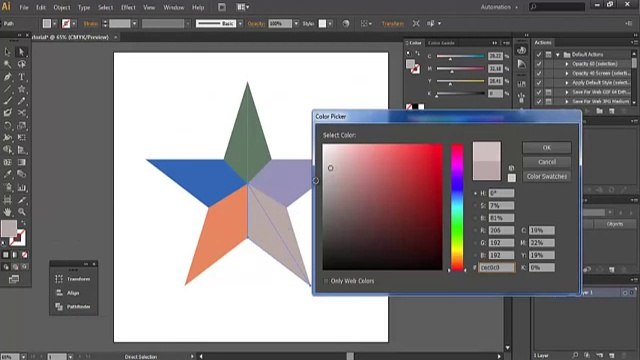Click the hex color value field
The width and height of the screenshot is (640, 360).
[496, 268]
